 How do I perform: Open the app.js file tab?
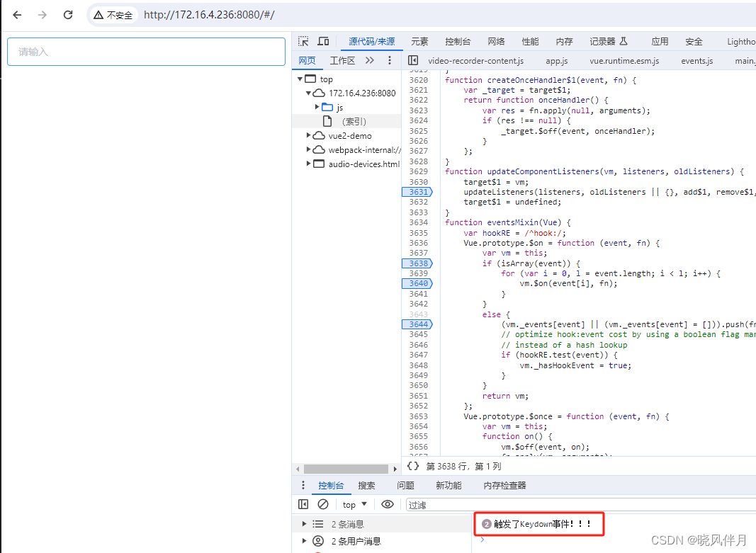(x=557, y=61)
